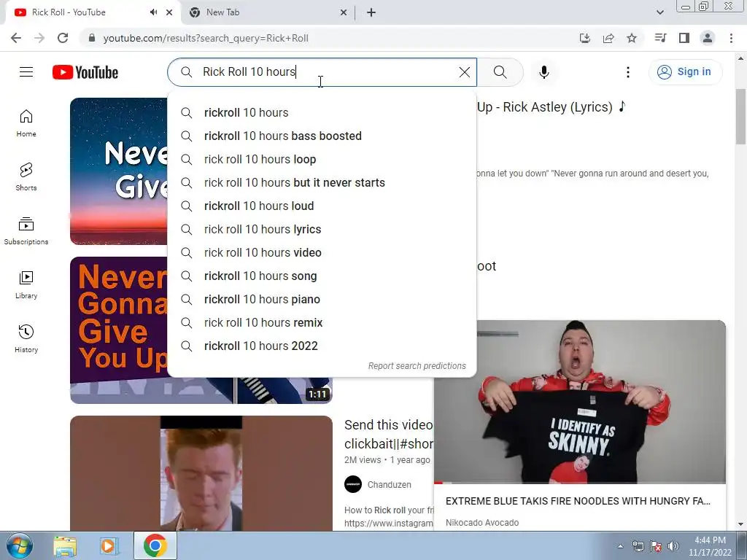Open Windows Explorer from taskbar
This screenshot has height=560, width=747.
65,545
